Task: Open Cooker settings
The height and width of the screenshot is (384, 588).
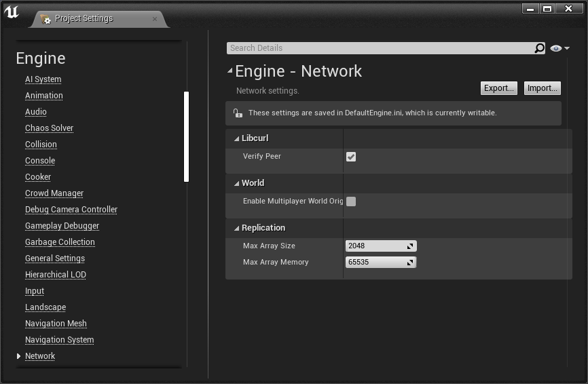Action: click(x=38, y=177)
